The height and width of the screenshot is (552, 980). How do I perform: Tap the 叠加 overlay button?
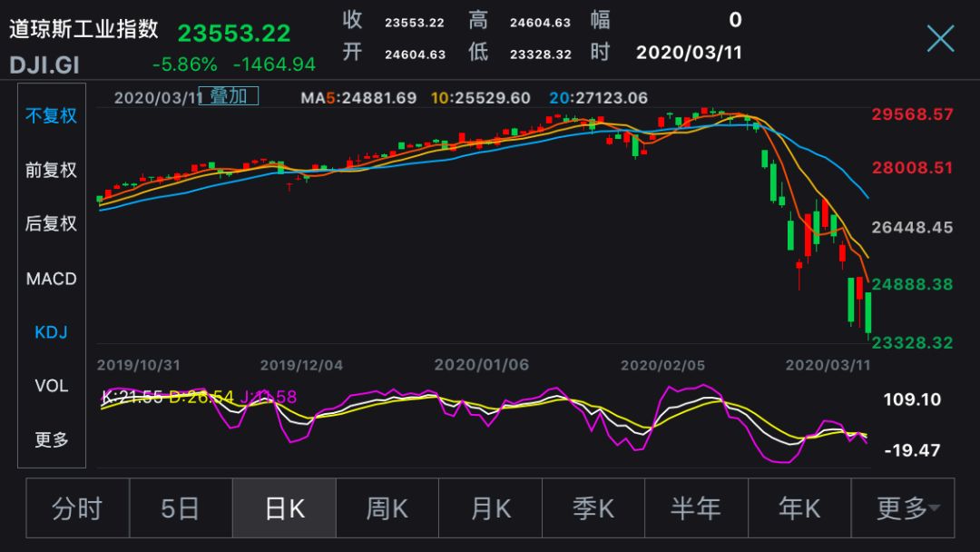[x=228, y=95]
